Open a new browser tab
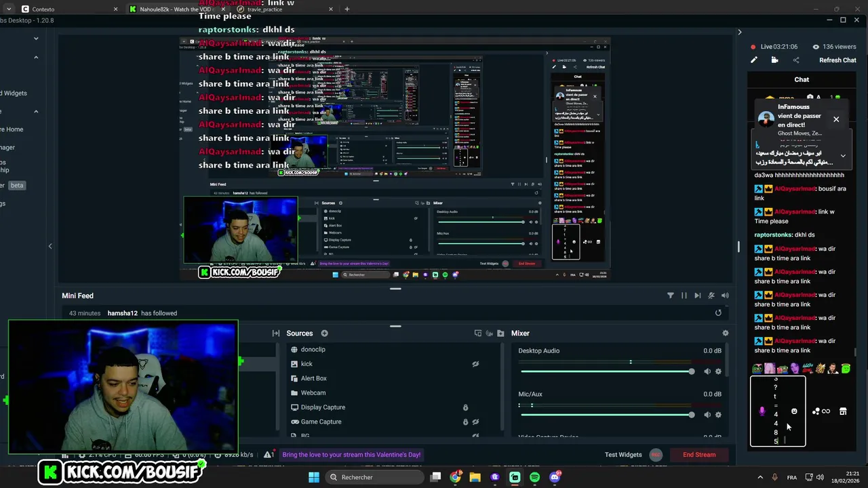This screenshot has width=868, height=488. click(347, 9)
